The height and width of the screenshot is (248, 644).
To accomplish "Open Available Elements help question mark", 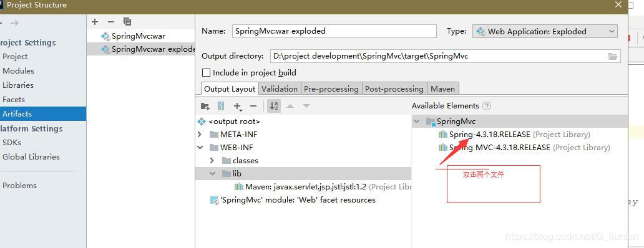I will pos(487,106).
